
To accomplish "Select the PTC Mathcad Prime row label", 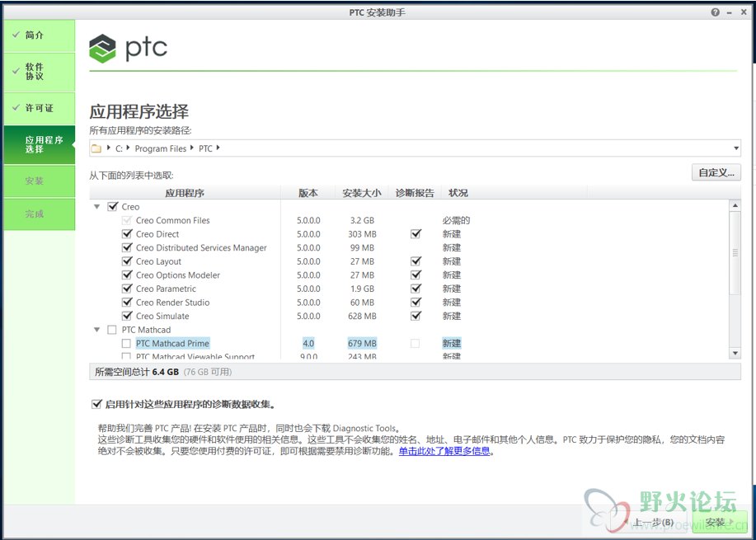I will [x=172, y=343].
